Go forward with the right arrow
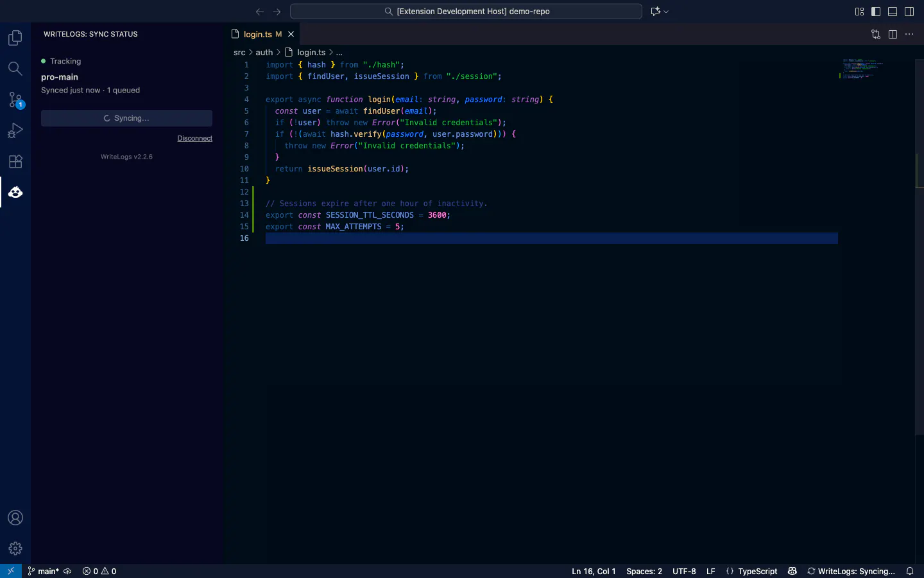This screenshot has height=578, width=924. click(277, 12)
